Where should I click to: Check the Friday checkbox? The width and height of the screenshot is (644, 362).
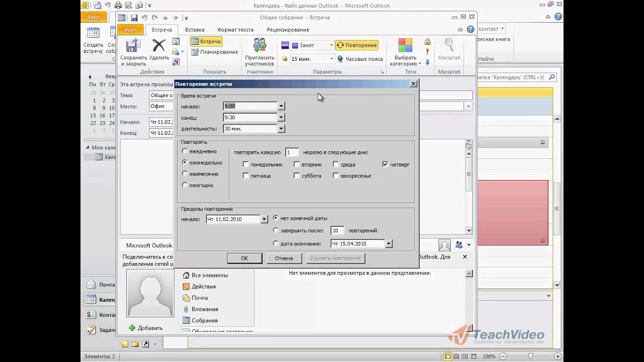click(x=246, y=175)
